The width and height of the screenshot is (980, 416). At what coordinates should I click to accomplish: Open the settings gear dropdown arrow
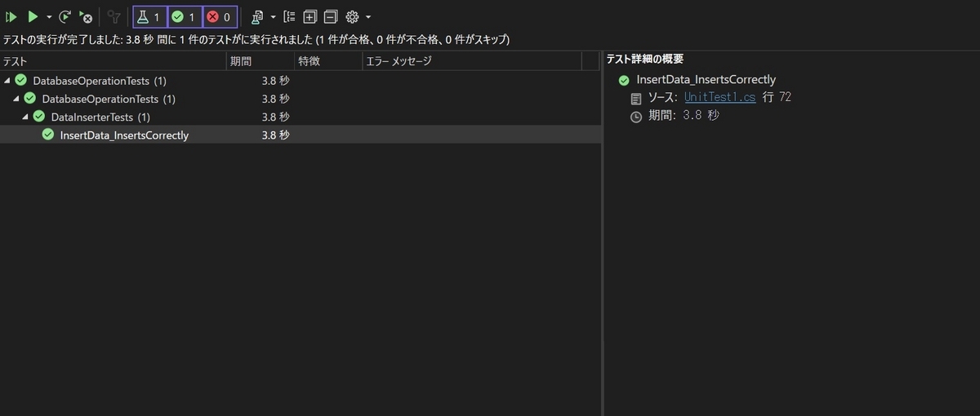pyautogui.click(x=368, y=17)
